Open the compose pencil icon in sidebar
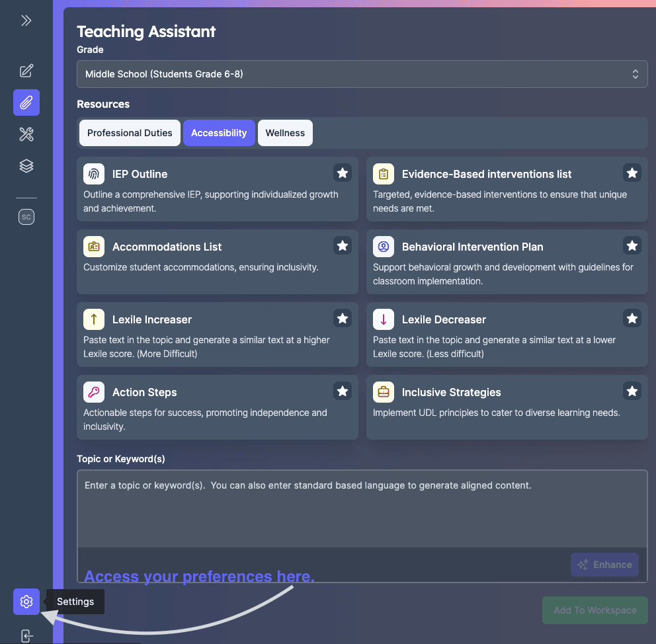This screenshot has height=644, width=656. [x=26, y=71]
